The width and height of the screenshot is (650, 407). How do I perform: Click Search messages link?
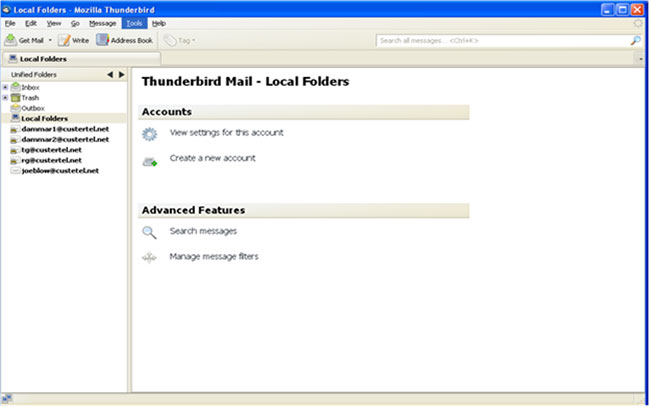[x=203, y=231]
